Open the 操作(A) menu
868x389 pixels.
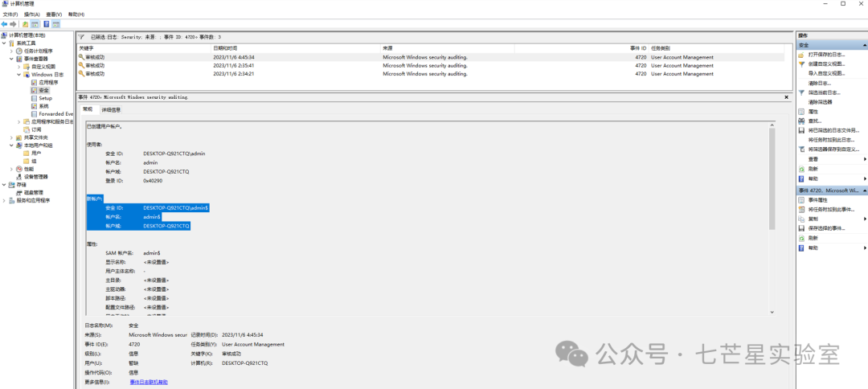point(31,14)
